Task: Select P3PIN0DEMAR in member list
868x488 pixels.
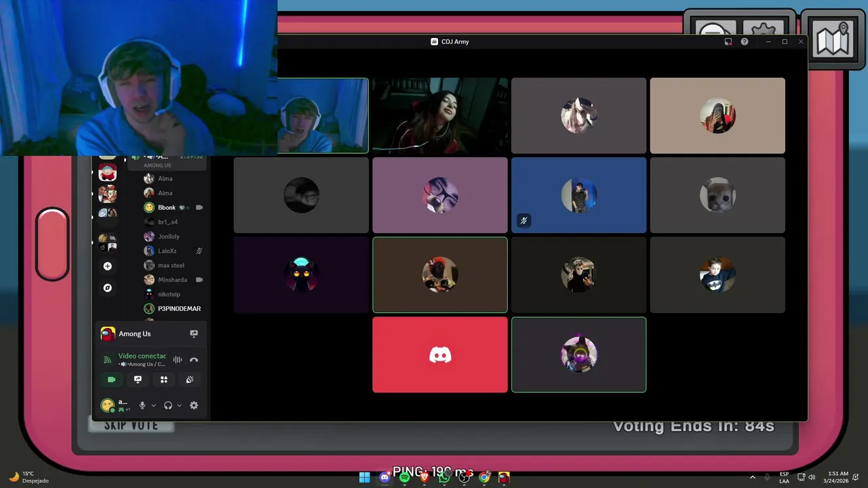Action: coord(173,308)
